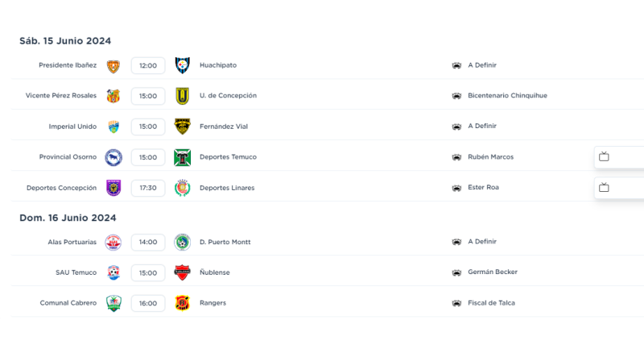Viewport: 644px width, 345px height.
Task: Click the Alas Portuarias team crest
Action: click(x=113, y=242)
